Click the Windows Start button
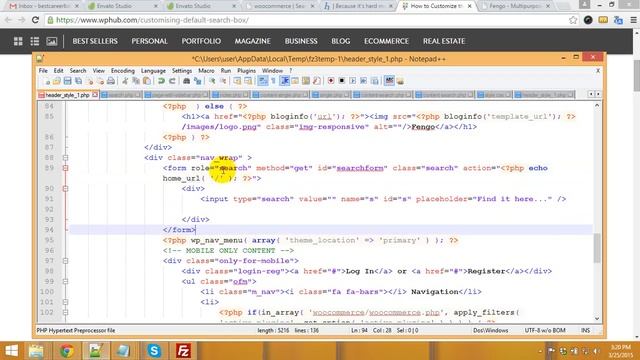 click(11, 351)
